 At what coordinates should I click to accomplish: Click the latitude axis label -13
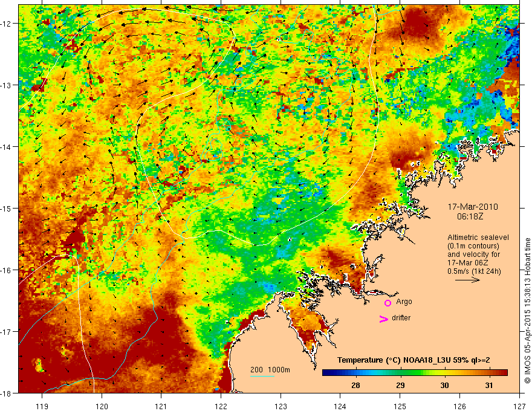click(x=6, y=85)
